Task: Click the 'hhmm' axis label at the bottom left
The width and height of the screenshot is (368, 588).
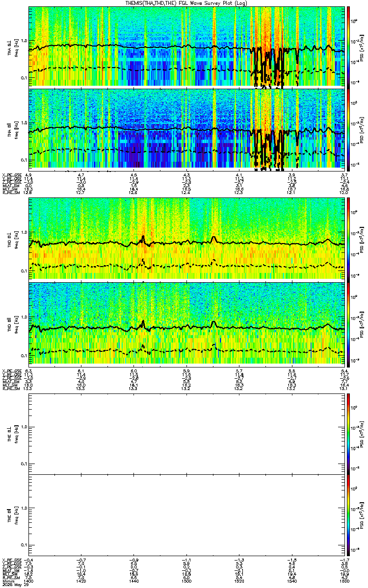Action: tap(7, 581)
